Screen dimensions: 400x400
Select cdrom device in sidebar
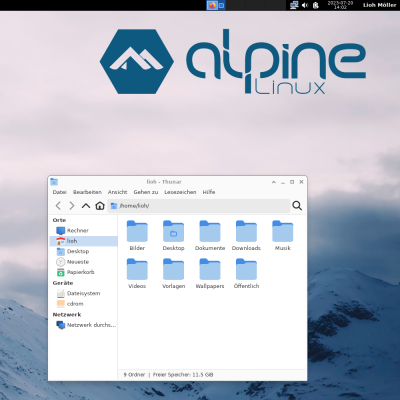tap(84, 304)
